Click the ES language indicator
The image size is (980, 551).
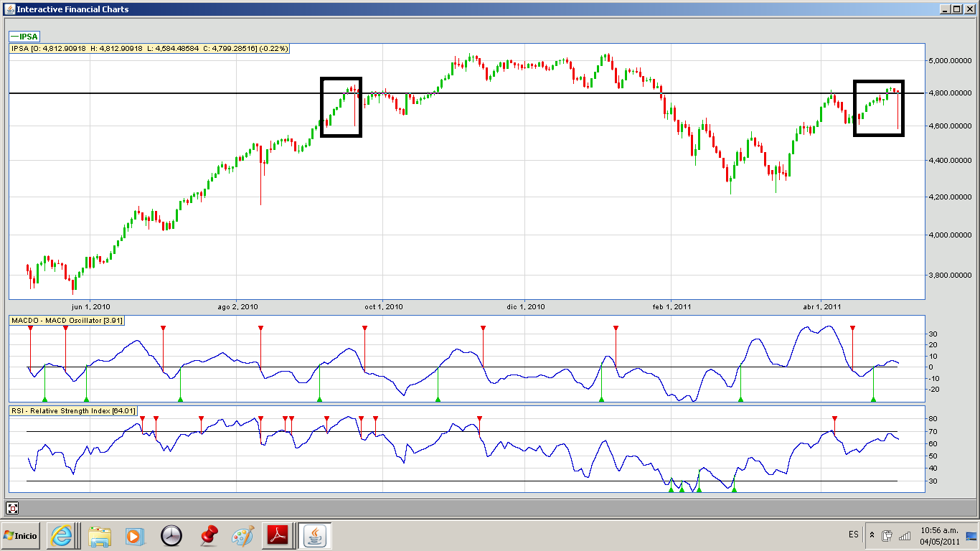point(853,534)
